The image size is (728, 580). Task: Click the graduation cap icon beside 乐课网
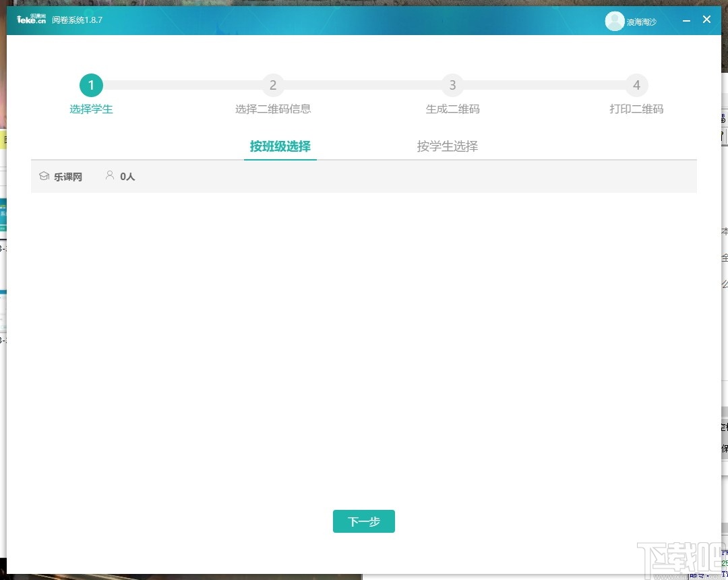tap(42, 176)
